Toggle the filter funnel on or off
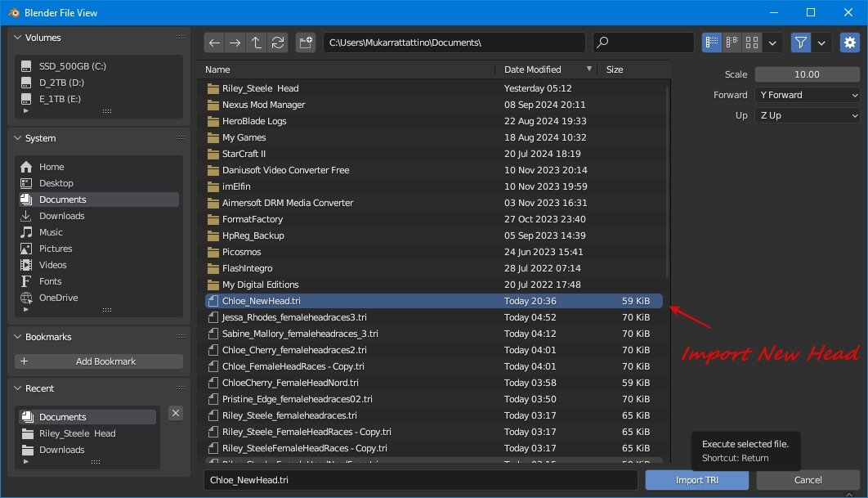868x498 pixels. pyautogui.click(x=801, y=43)
